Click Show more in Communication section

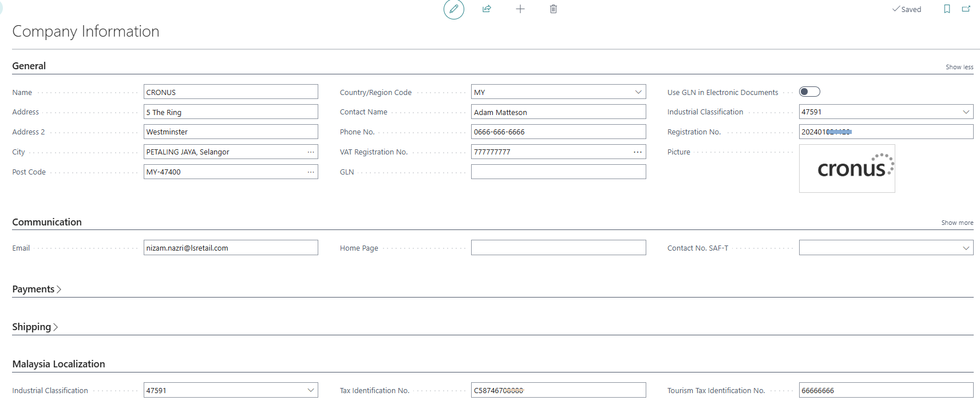957,223
